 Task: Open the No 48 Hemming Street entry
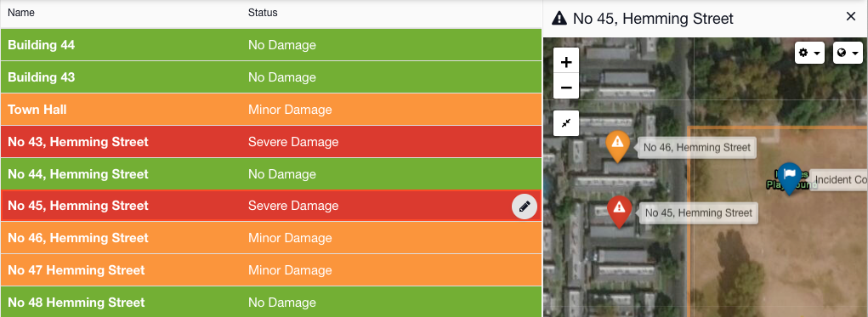tap(270, 302)
